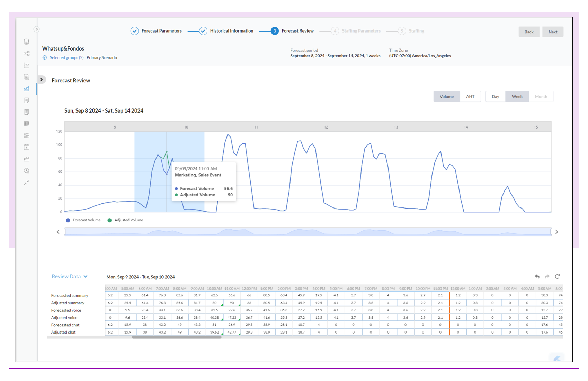The height and width of the screenshot is (381, 588).
Task: Move chart navigator left with left arrow
Action: pyautogui.click(x=58, y=232)
